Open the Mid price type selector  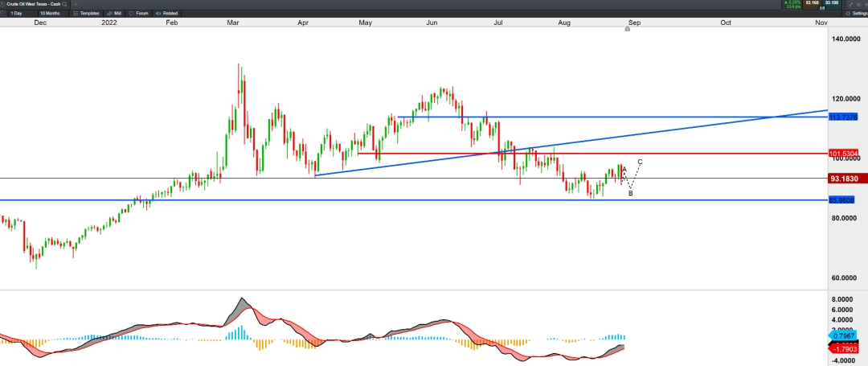coord(114,13)
